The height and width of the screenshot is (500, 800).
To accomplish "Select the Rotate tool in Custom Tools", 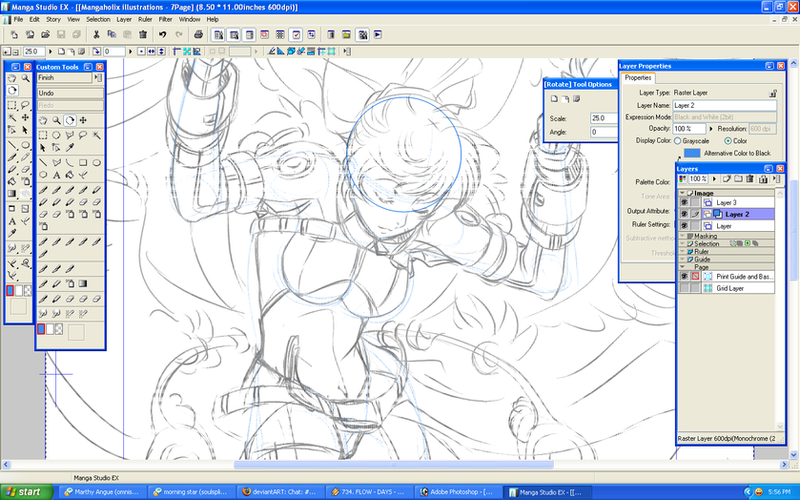I will pos(70,120).
